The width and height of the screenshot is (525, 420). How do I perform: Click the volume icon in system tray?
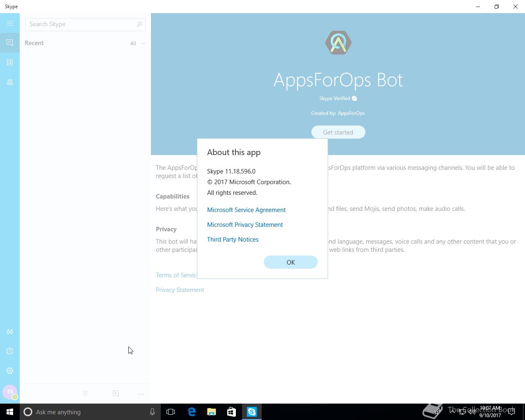tap(472, 412)
